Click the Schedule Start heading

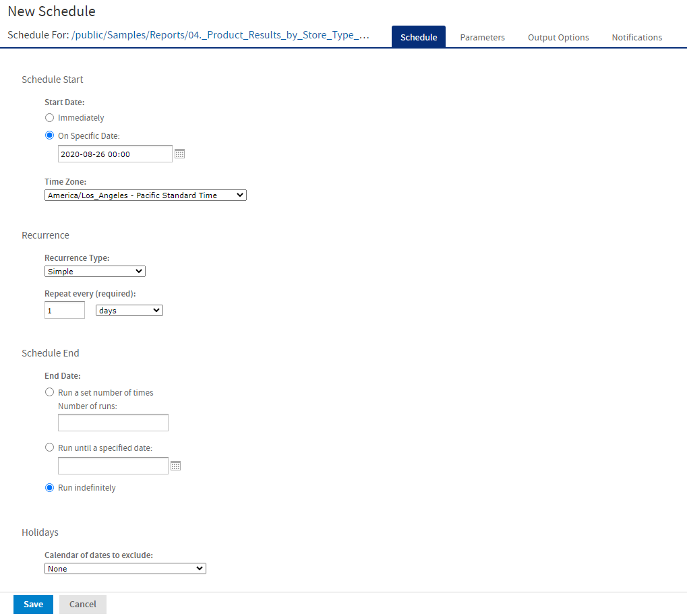(x=52, y=80)
